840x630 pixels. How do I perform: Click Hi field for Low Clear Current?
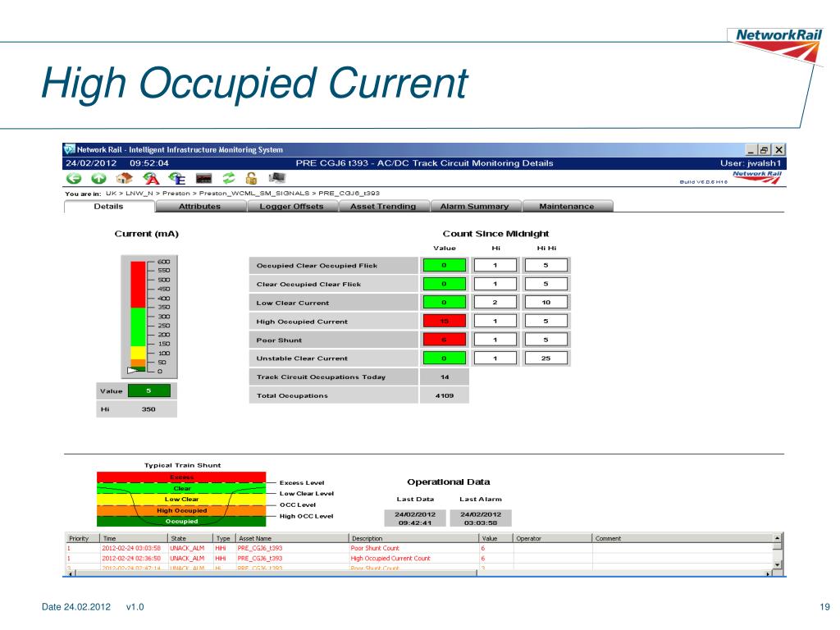point(495,302)
